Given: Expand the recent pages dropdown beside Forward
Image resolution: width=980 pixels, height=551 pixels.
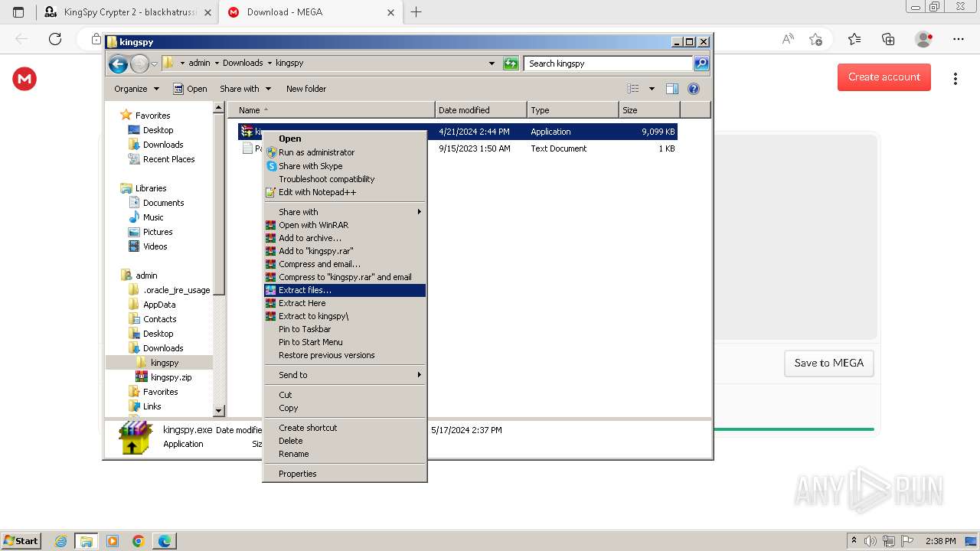Looking at the screenshot, I should pyautogui.click(x=154, y=64).
